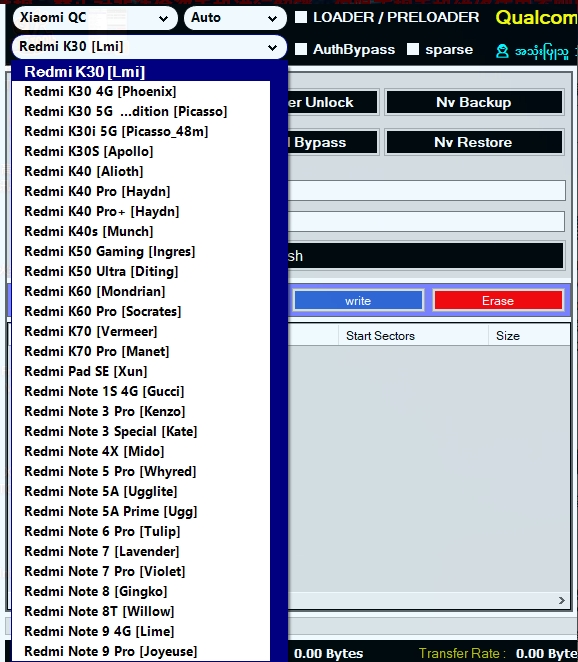Select Redmi Note 5A Prime [Ugg]
This screenshot has height=662, width=578.
(141, 512)
